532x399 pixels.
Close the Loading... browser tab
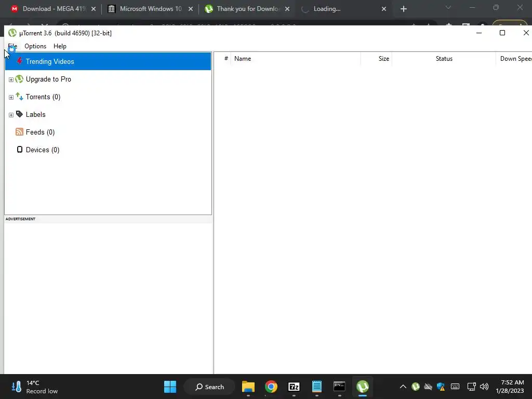point(384,9)
